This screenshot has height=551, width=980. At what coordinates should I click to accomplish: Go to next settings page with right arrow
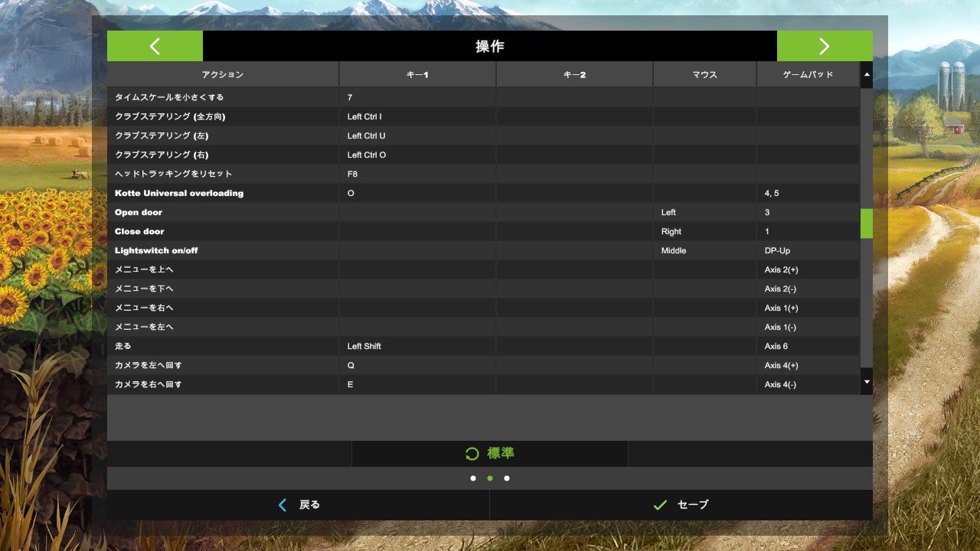[x=825, y=46]
